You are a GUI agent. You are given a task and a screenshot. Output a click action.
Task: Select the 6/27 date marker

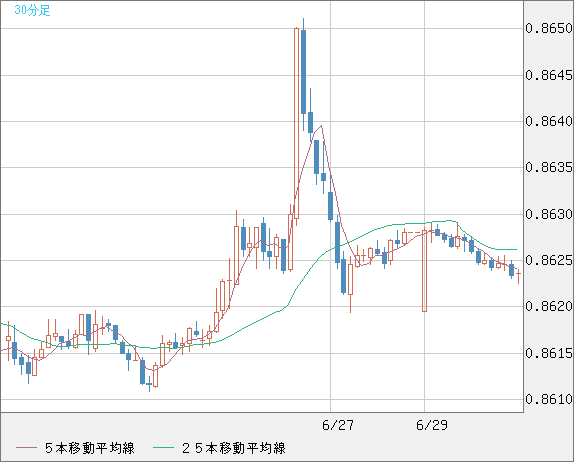(338, 425)
